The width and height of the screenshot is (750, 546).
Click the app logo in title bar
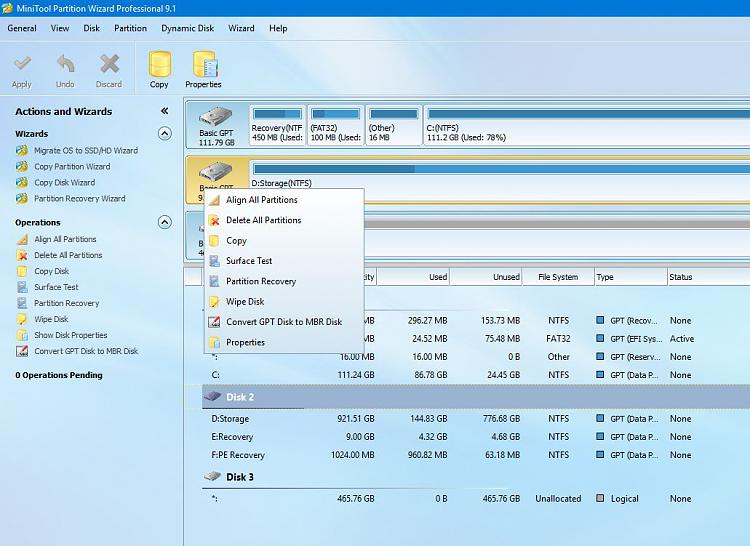click(7, 8)
